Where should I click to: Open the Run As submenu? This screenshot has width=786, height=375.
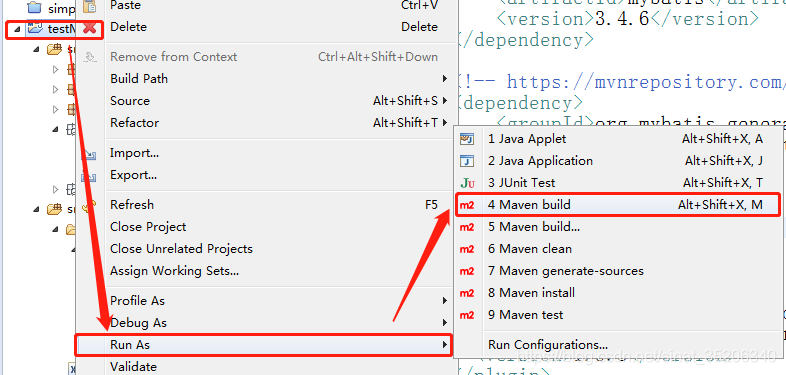[x=264, y=345]
